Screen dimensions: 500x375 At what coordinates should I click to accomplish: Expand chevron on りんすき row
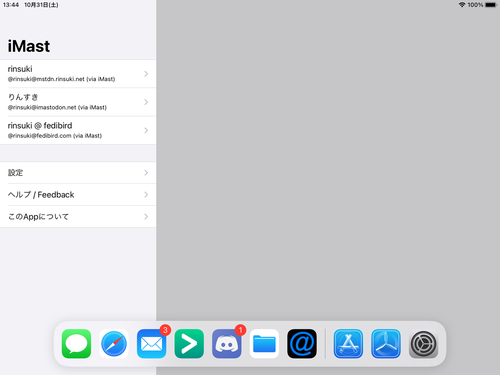pos(146,102)
